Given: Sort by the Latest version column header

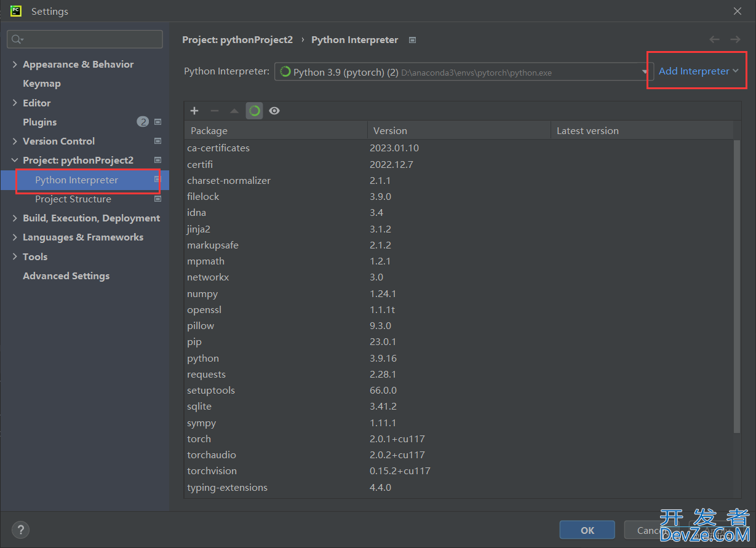Looking at the screenshot, I should pos(642,130).
